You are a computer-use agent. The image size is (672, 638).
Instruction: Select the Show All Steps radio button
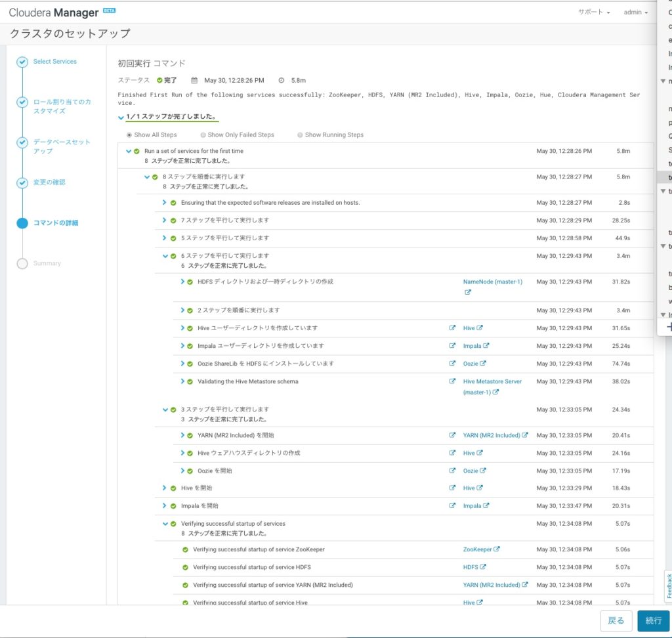tap(129, 135)
